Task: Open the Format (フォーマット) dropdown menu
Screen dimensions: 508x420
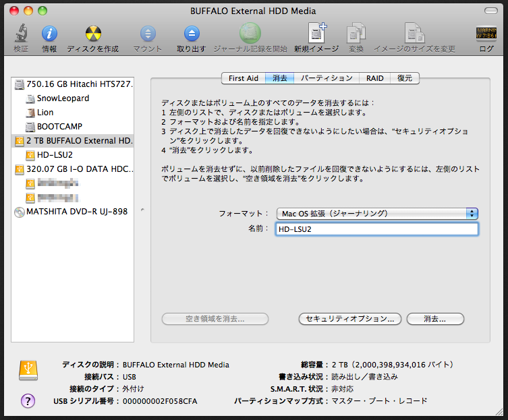Action: click(377, 214)
